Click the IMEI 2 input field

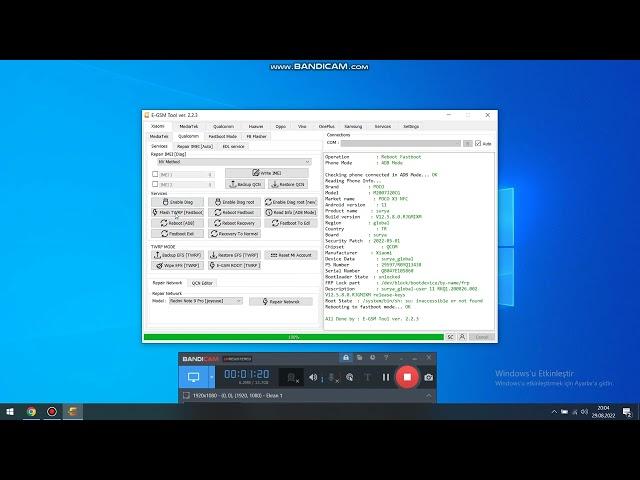click(187, 185)
